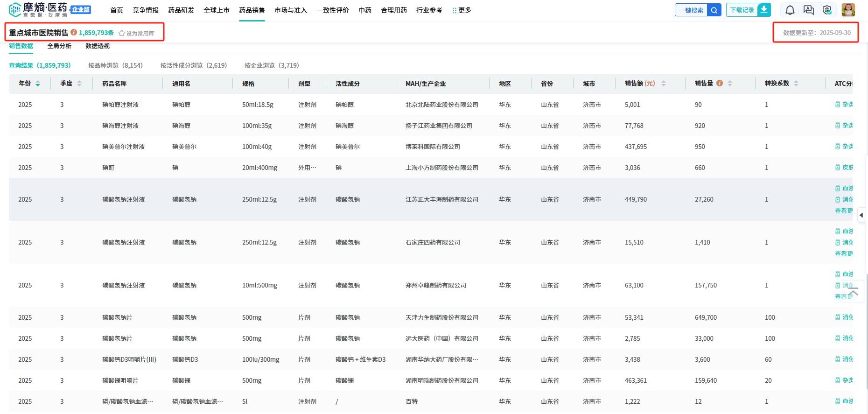Switch to the 全局分析 tab

(x=59, y=46)
